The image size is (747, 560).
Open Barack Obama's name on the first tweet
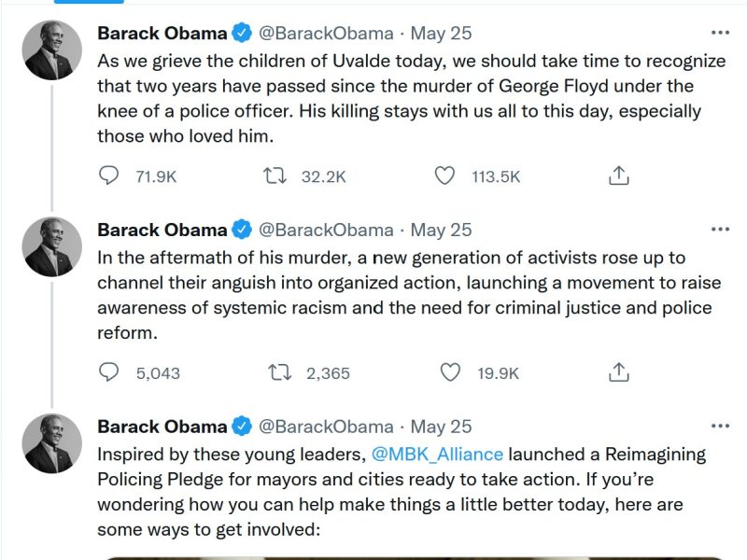tap(162, 34)
